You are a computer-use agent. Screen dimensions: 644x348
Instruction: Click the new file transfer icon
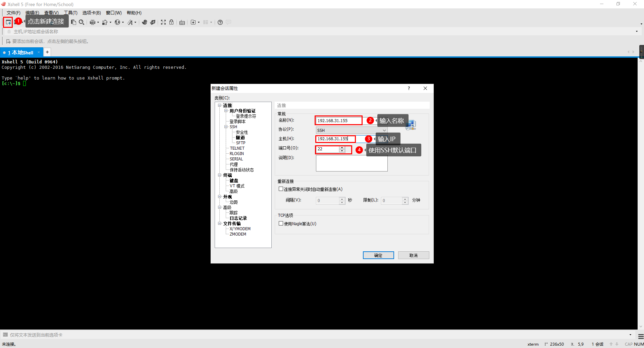click(193, 22)
